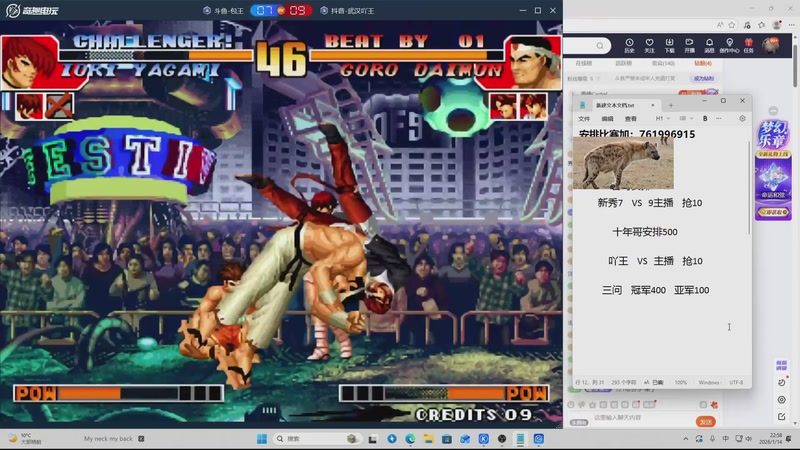The width and height of the screenshot is (800, 450).
Task: Open the Notepad icon on the taskbar
Action: coord(520,439)
